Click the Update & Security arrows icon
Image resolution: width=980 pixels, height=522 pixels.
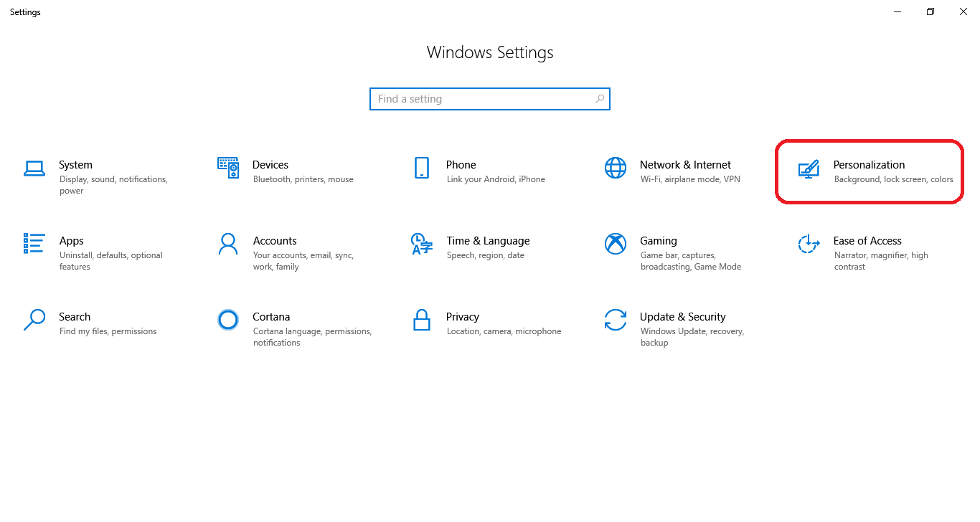tap(616, 320)
